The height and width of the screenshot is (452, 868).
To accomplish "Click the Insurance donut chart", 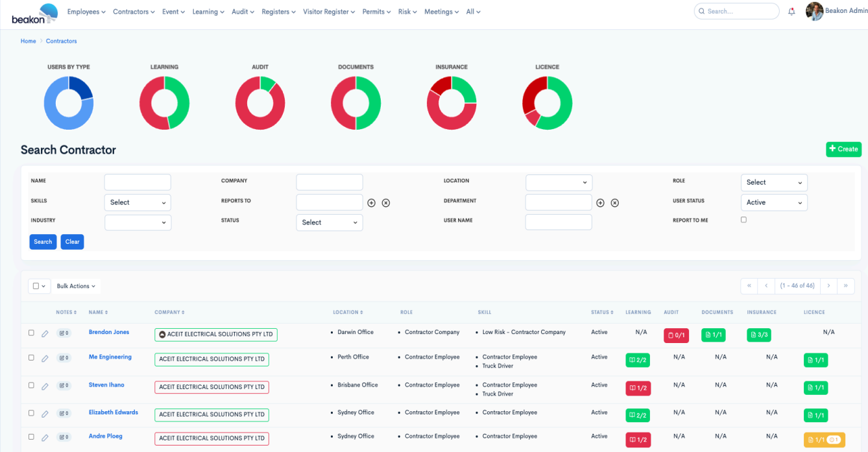I will (452, 102).
